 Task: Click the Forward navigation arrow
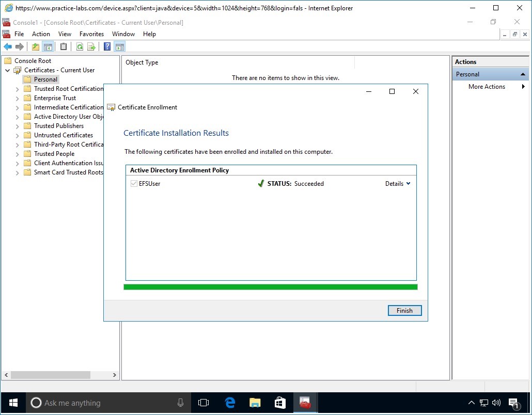[x=20, y=46]
